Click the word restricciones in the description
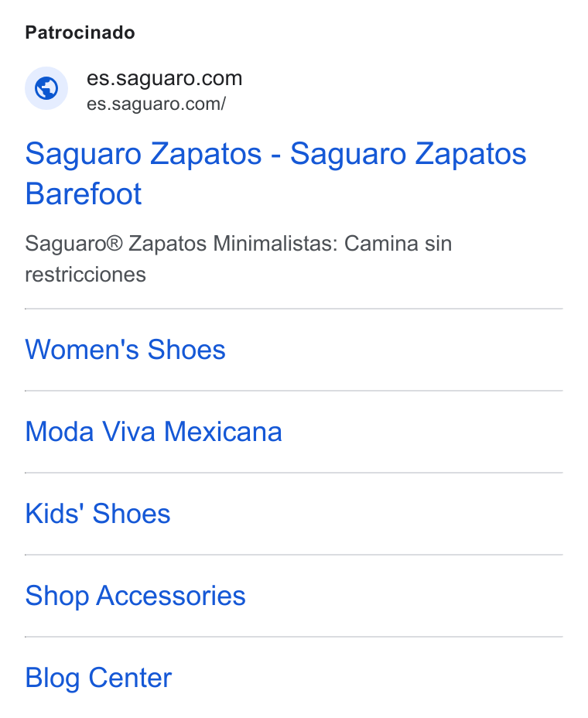 click(x=86, y=275)
